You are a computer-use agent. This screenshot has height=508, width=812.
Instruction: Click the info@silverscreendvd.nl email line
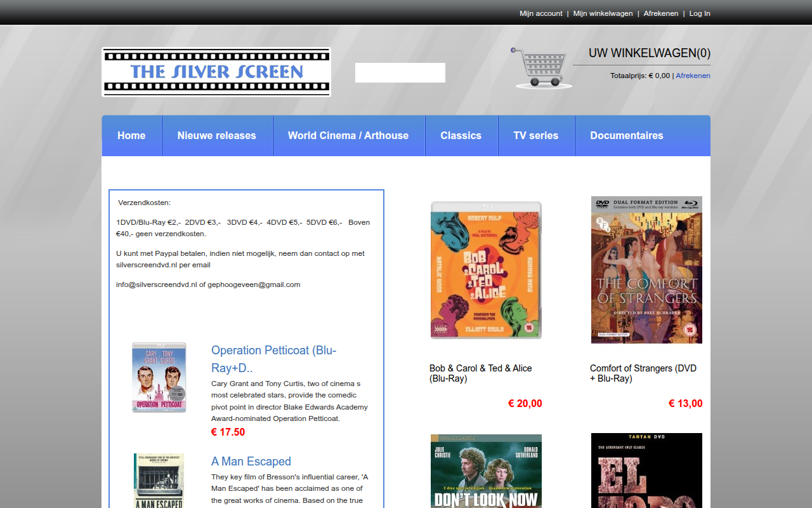[x=208, y=284]
